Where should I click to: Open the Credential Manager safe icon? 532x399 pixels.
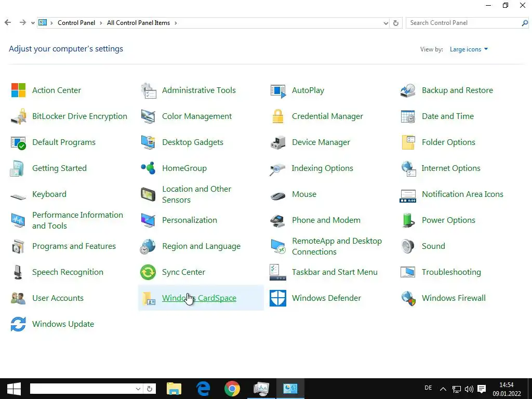pyautogui.click(x=278, y=116)
